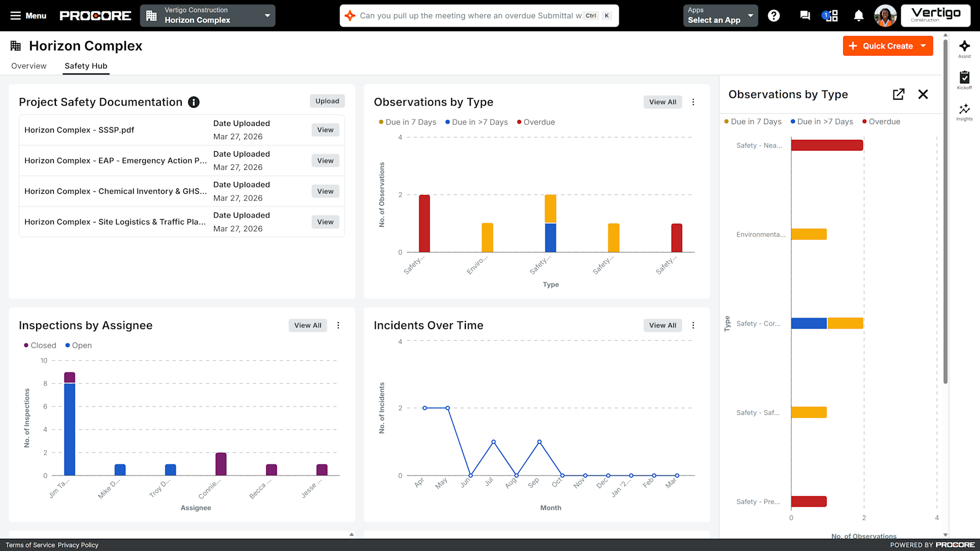Open the dashboard tiles icon with badge

[831, 16]
